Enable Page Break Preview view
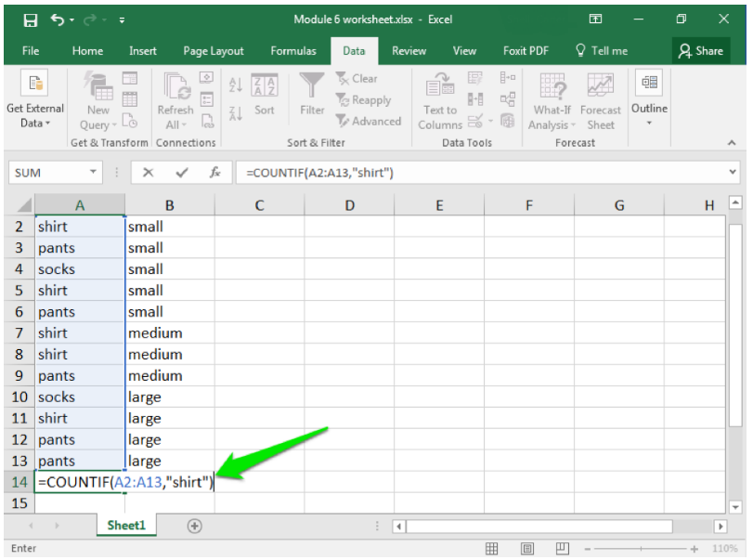The width and height of the screenshot is (753, 560). click(563, 549)
